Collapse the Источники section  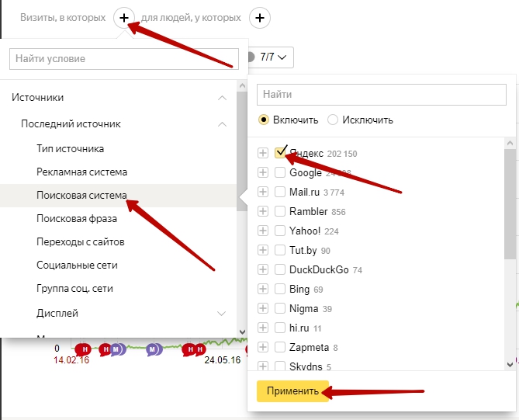tap(223, 98)
